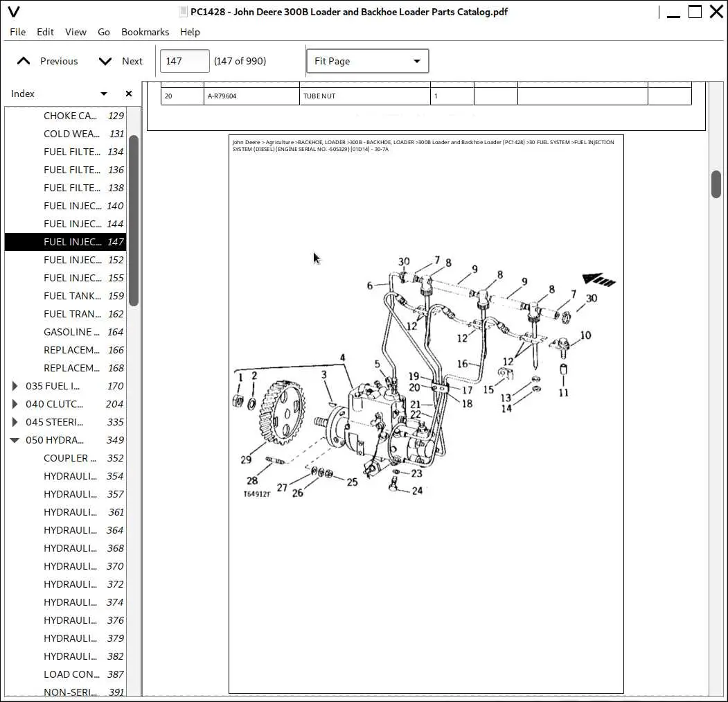
Task: Select 040 CLUTC... page 204 entry
Action: [x=66, y=404]
